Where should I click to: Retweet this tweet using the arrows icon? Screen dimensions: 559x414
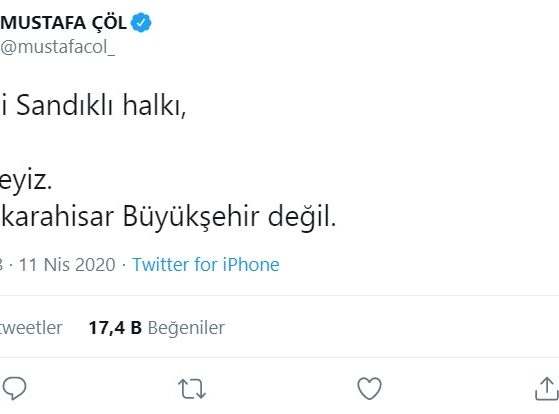(x=192, y=388)
